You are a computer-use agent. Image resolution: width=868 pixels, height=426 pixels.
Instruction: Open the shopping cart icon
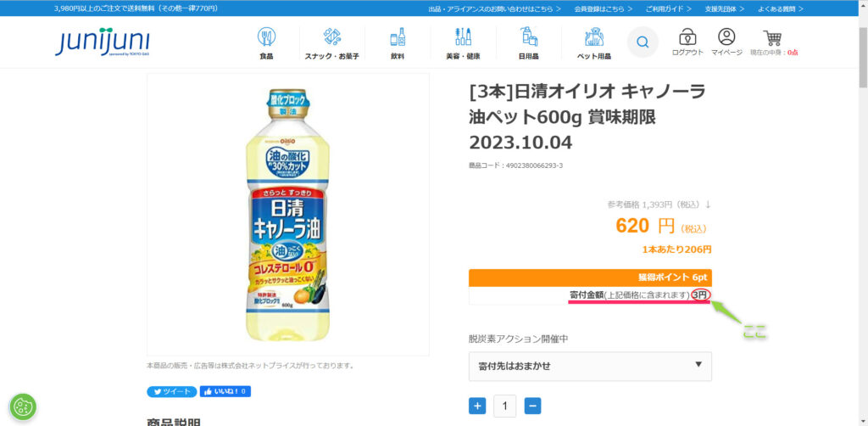pyautogui.click(x=772, y=37)
